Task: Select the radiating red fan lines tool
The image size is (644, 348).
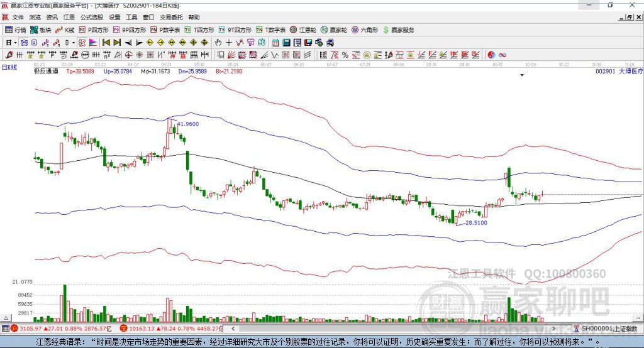Action: 231,55
